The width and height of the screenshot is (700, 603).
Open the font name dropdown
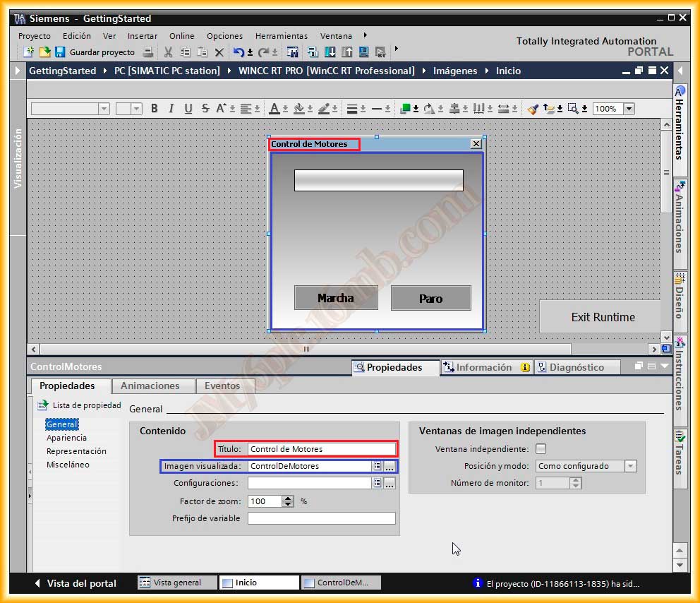(104, 109)
